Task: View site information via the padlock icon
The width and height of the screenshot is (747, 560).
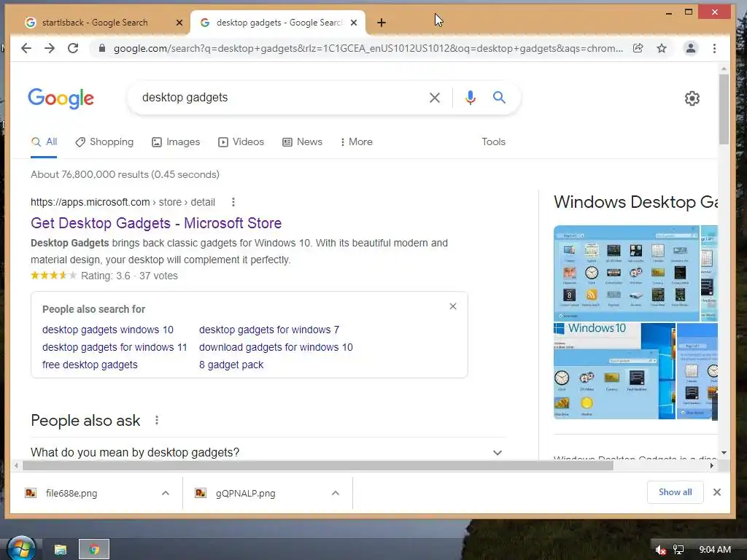Action: [101, 48]
